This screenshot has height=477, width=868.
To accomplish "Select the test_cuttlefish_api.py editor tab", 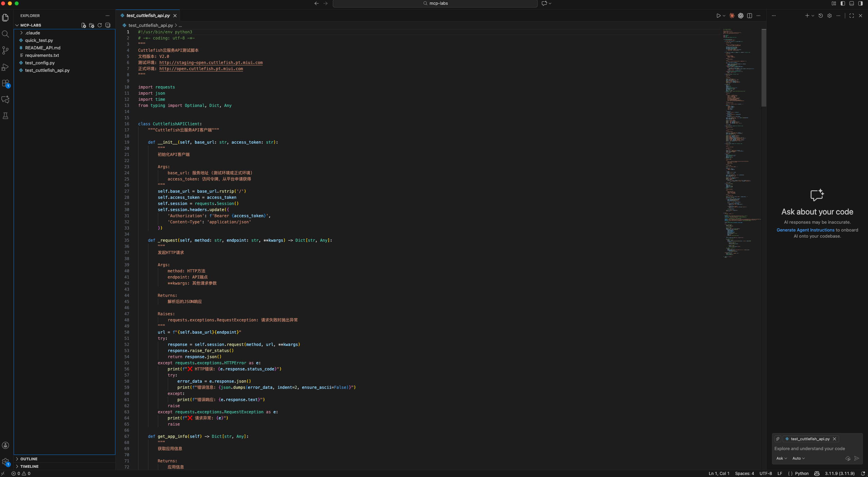I will tap(148, 16).
